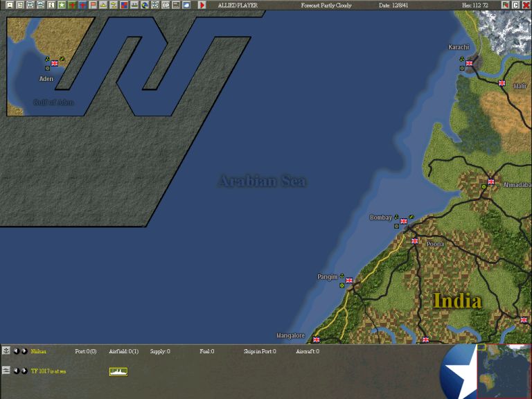The height and width of the screenshot is (399, 532).
Task: Click the world minimap thumbnail
Action: tap(504, 371)
